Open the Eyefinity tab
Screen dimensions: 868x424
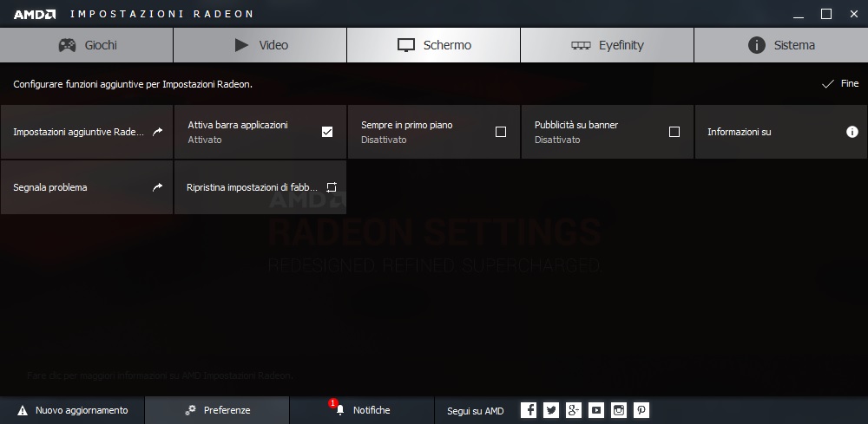[607, 45]
